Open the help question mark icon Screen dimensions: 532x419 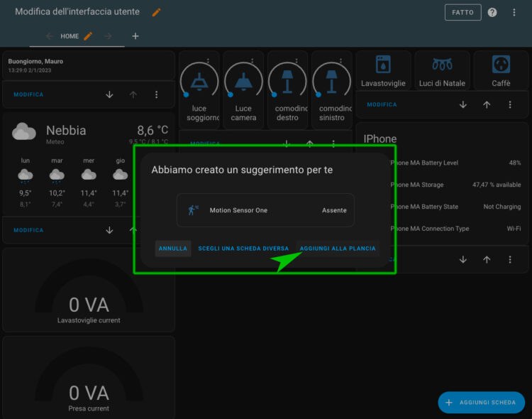[492, 12]
